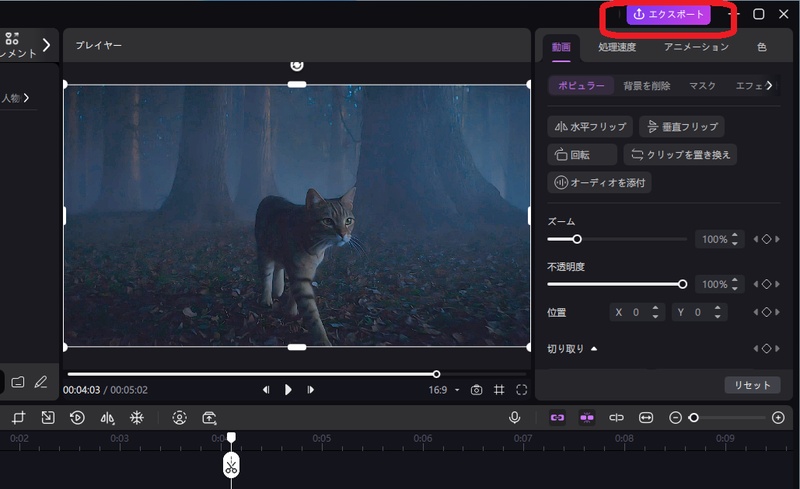Screen dimensions: 800x489
Task: Click the split marker icon in toolbar
Action: pos(616,418)
